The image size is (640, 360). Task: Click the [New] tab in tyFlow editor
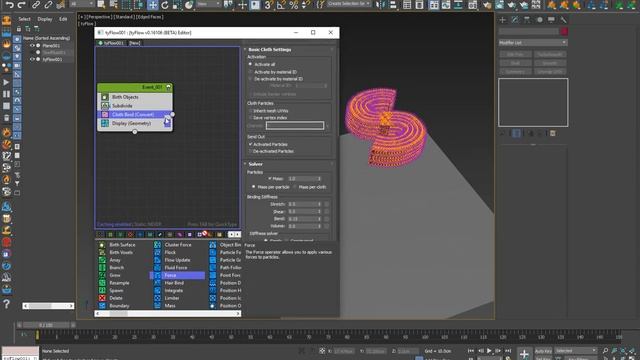point(135,43)
